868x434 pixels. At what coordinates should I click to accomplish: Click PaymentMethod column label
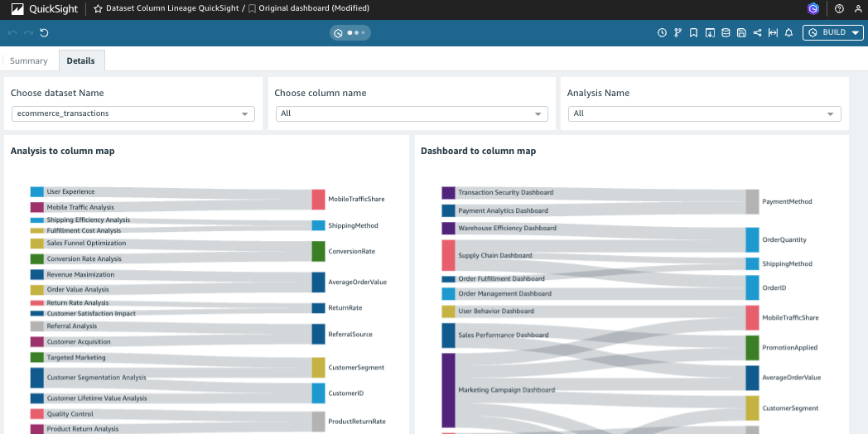pyautogui.click(x=787, y=201)
